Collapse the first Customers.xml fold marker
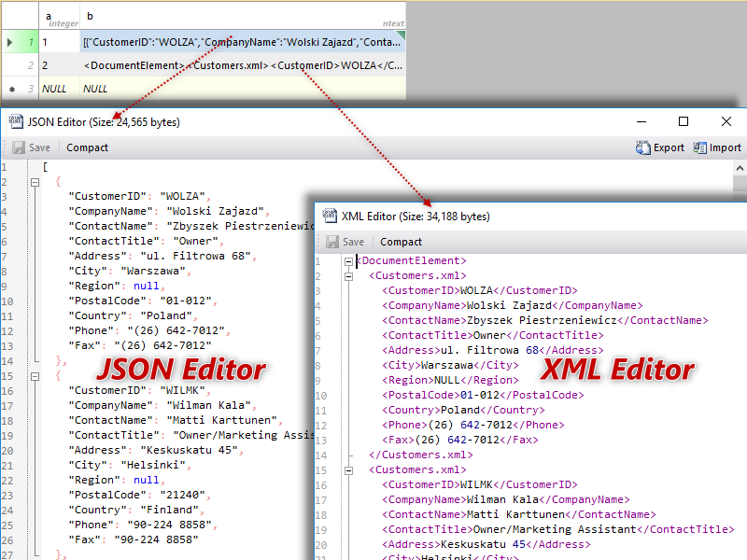The width and height of the screenshot is (747, 560). [348, 276]
